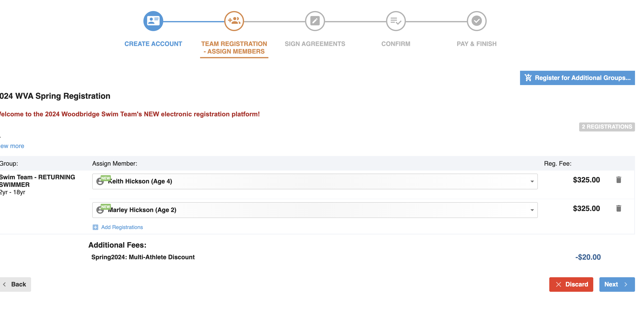Click the Create Account step circle icon
The width and height of the screenshot is (644, 312).
[153, 21]
